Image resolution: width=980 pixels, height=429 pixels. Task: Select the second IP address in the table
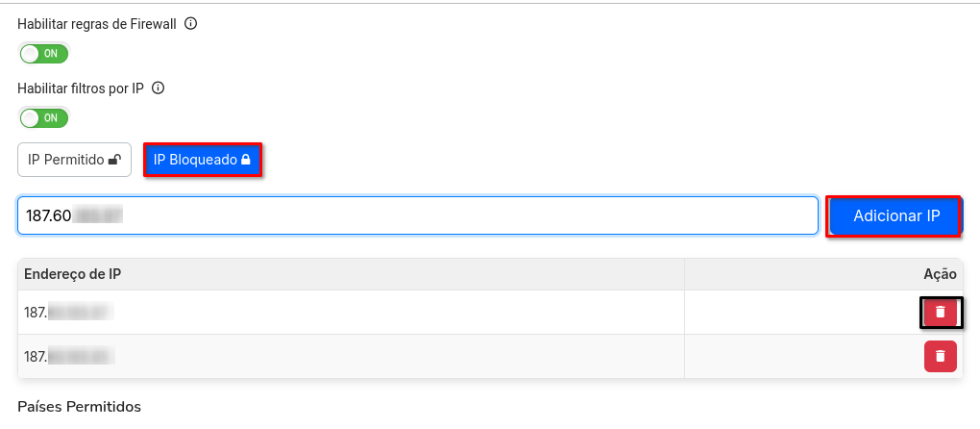[x=68, y=357]
